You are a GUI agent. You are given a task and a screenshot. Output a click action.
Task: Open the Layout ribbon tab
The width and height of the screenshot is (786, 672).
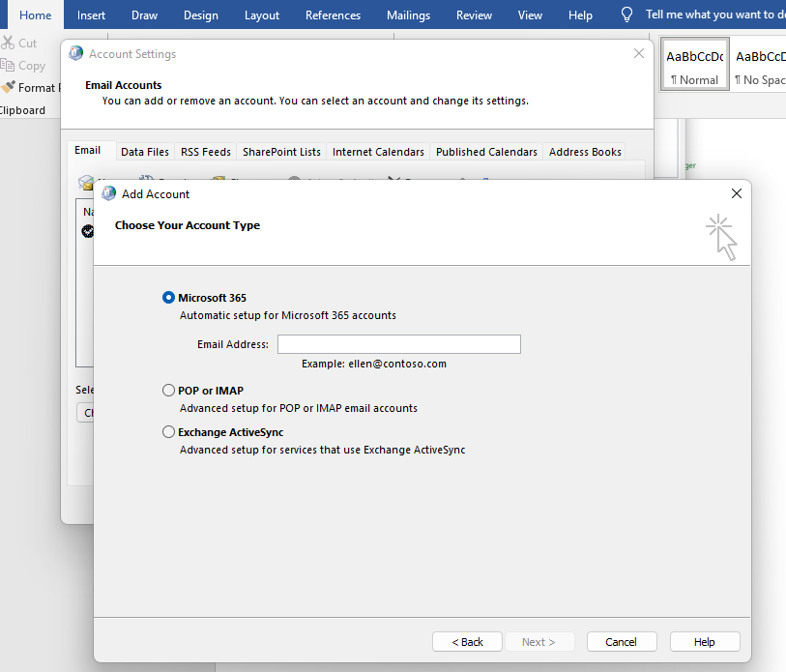pyautogui.click(x=262, y=15)
